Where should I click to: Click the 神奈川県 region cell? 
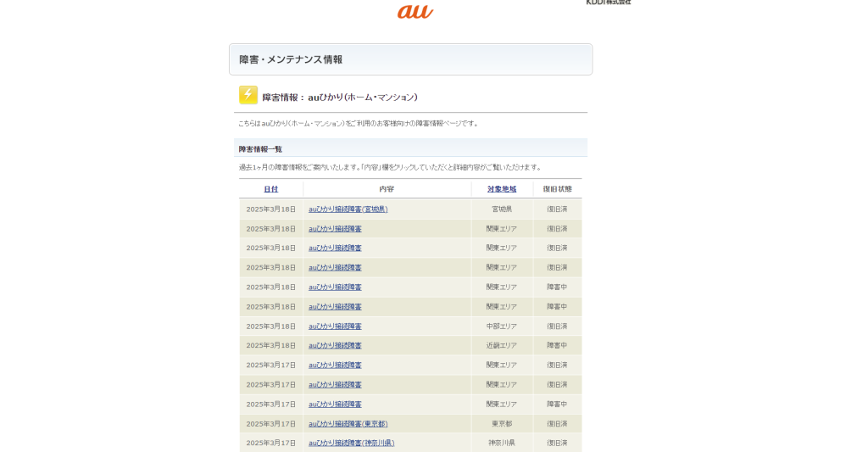coord(502,444)
